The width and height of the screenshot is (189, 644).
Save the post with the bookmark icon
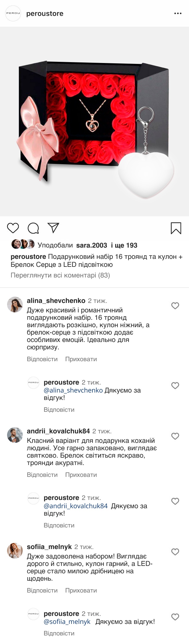[176, 228]
